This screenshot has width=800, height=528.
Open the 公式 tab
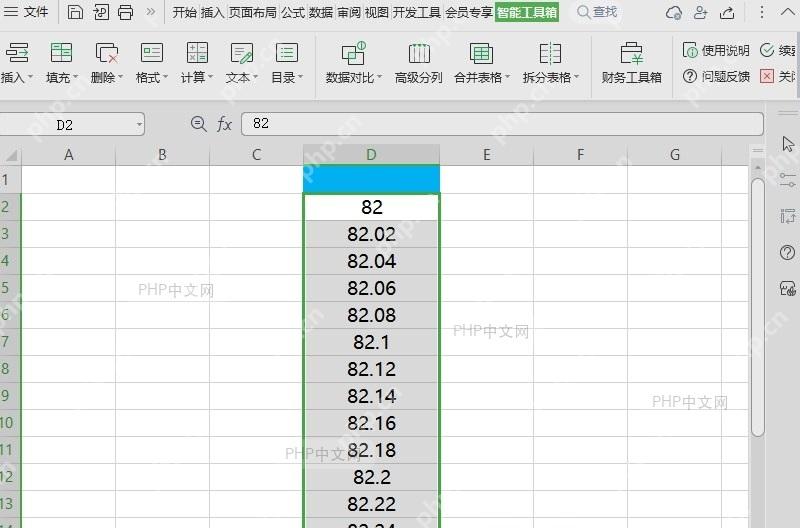[293, 12]
